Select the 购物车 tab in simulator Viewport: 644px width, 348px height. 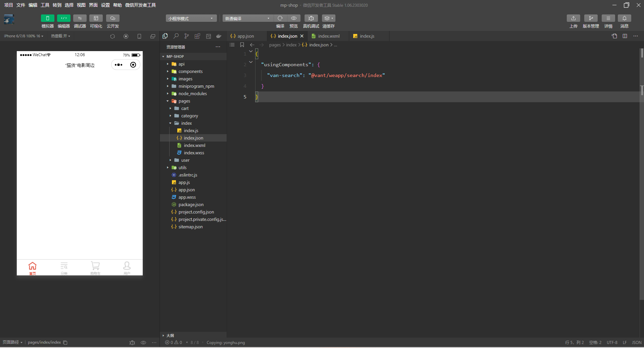click(95, 268)
